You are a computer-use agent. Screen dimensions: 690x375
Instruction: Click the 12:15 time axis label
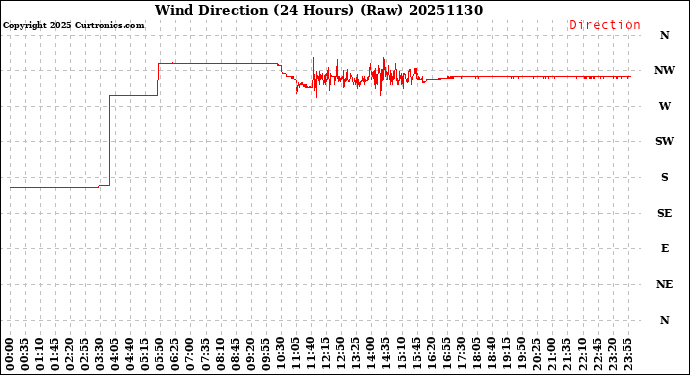[325, 354]
